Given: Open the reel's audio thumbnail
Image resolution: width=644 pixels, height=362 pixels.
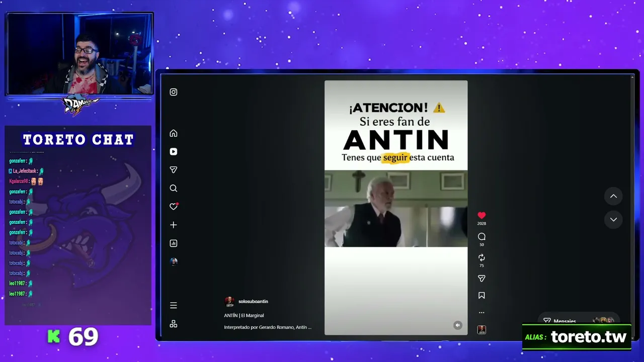Looking at the screenshot, I should (481, 330).
